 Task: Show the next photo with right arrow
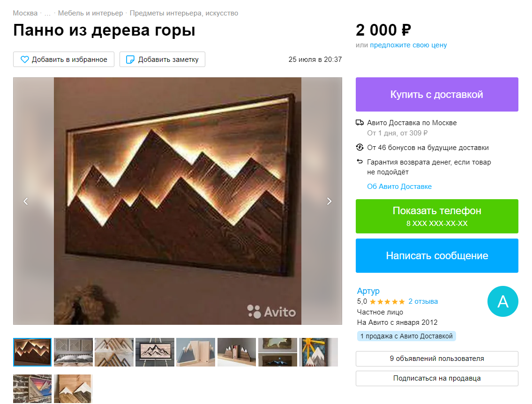tap(329, 201)
